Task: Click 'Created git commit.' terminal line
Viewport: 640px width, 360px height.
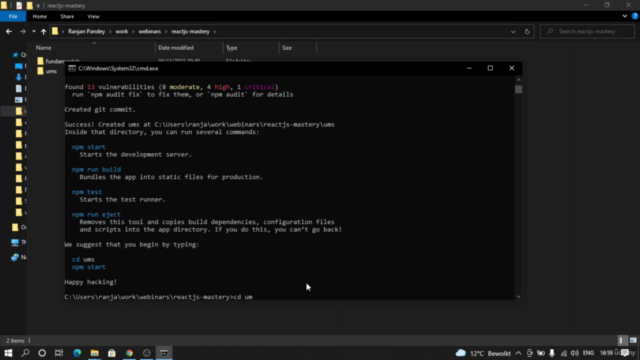Action: (x=100, y=109)
